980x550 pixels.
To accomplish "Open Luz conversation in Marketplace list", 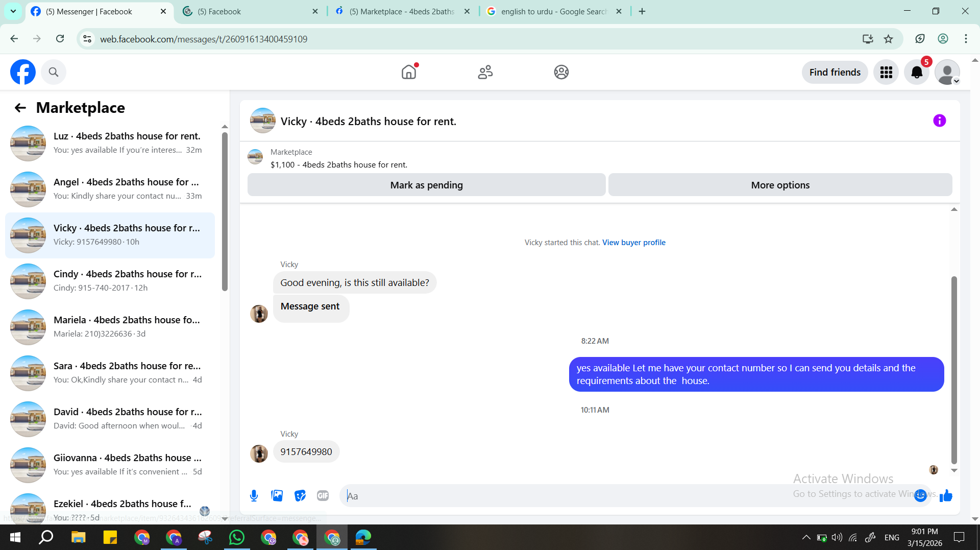I will [x=110, y=143].
